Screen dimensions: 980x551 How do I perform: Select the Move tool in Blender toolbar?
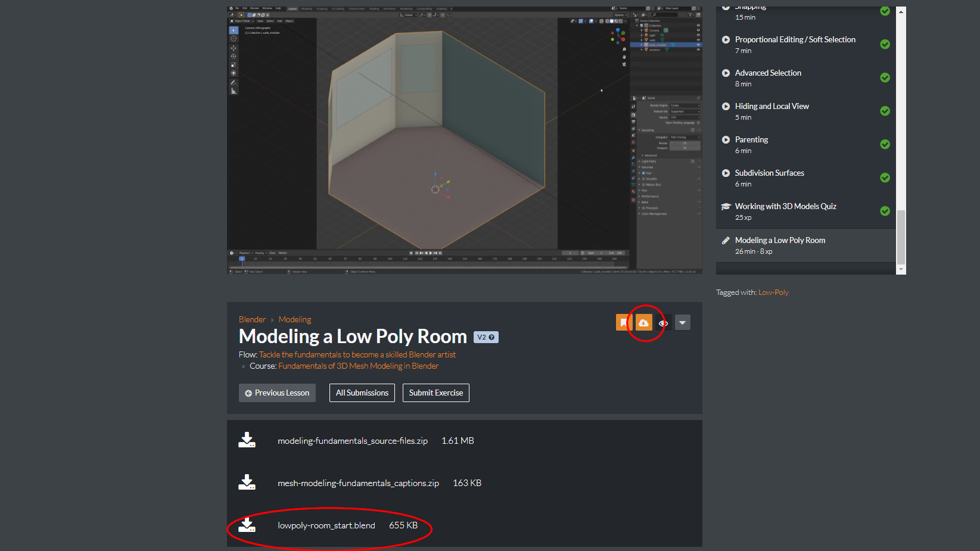click(x=234, y=48)
